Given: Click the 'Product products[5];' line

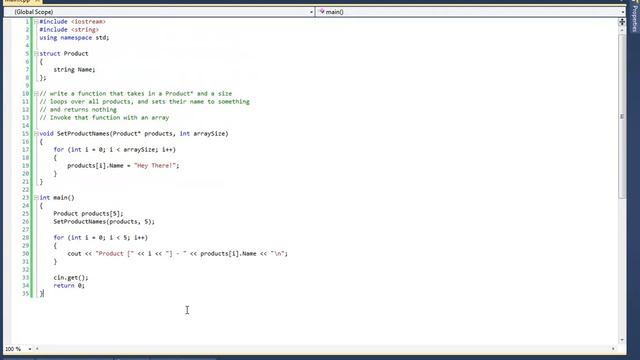Looking at the screenshot, I should pos(88,213).
